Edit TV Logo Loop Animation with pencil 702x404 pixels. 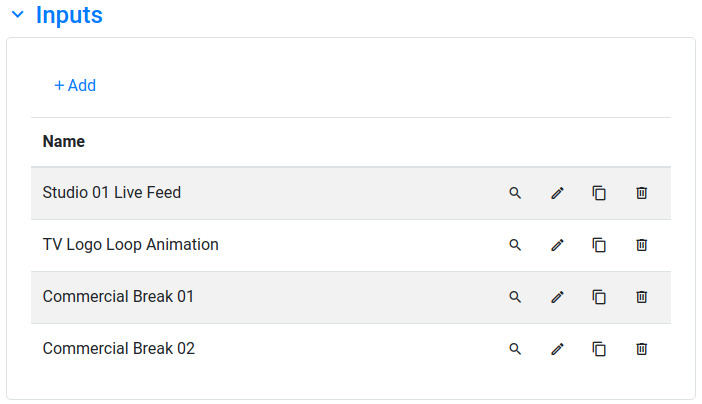557,245
